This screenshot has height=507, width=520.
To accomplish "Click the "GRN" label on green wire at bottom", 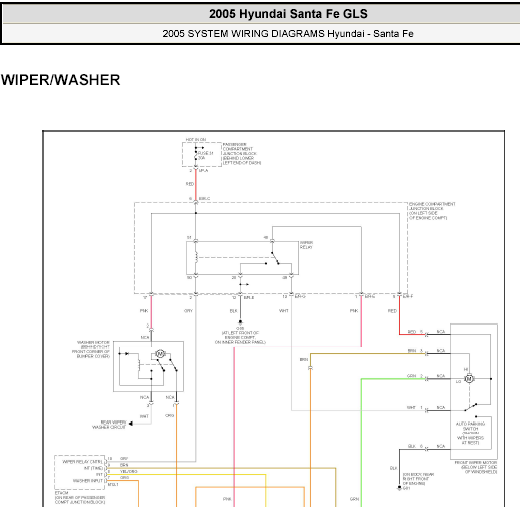I will [x=354, y=499].
